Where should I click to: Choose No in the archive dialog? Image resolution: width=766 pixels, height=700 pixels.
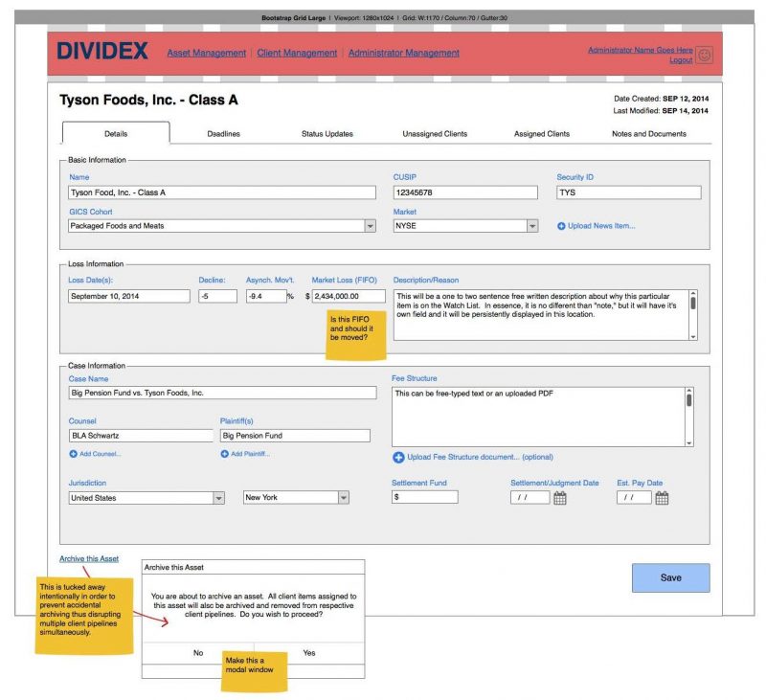pos(198,653)
